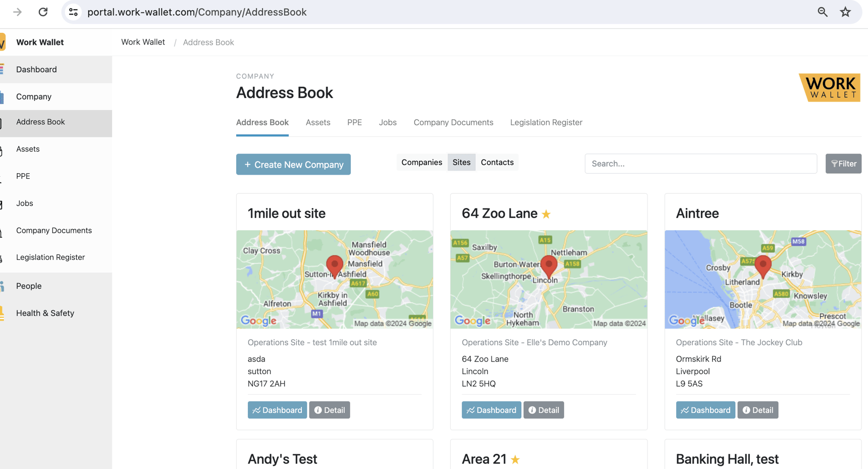Open Assets using its sidebar icon

4,148
